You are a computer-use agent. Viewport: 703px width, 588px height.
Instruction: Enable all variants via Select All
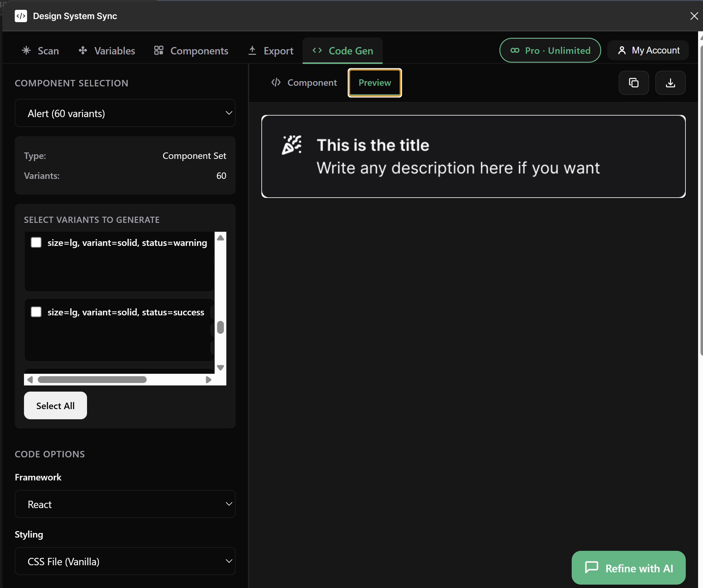(x=55, y=405)
